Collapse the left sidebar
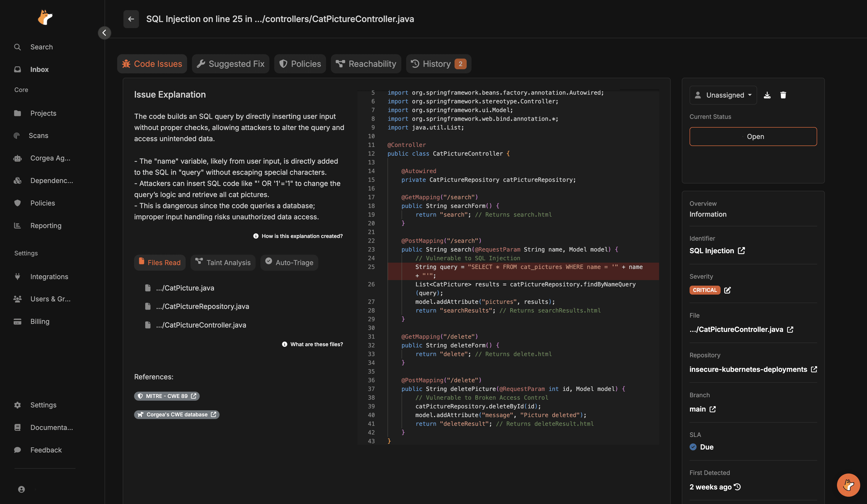867x504 pixels. [x=104, y=33]
